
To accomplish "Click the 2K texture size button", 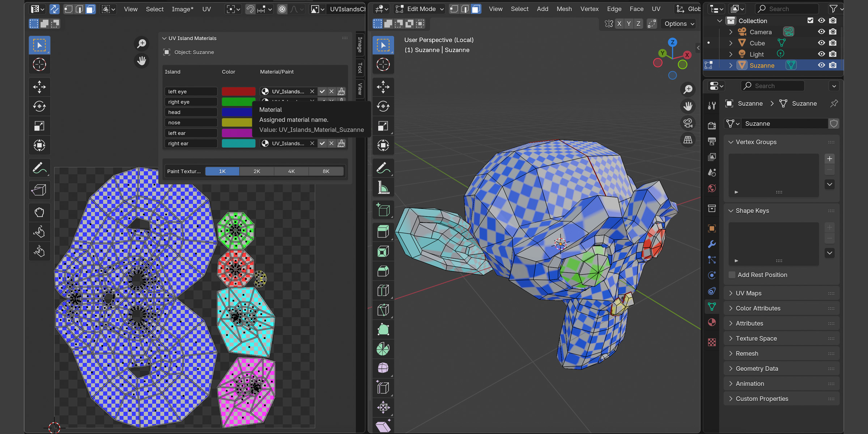I will tap(257, 171).
